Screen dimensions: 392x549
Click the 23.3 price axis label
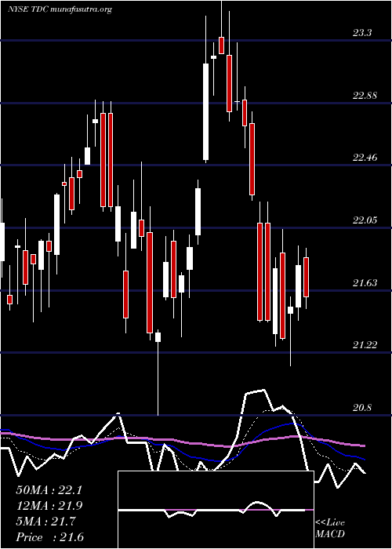(x=362, y=33)
